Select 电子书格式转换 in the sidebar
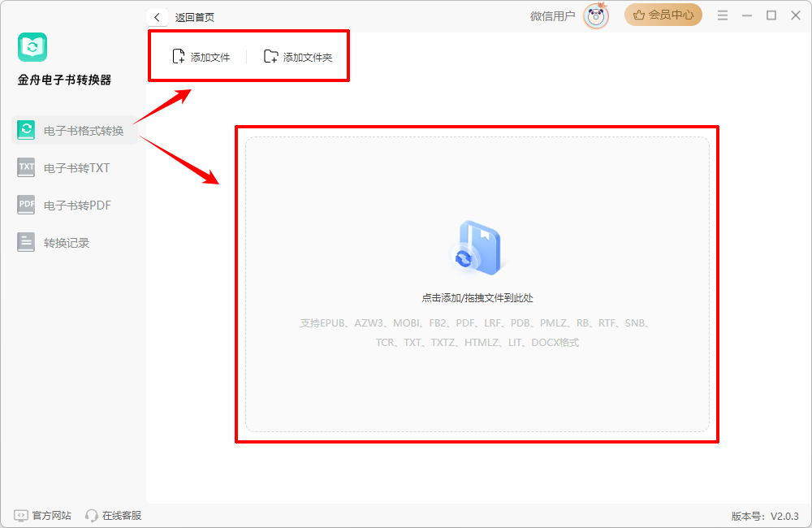 75,130
